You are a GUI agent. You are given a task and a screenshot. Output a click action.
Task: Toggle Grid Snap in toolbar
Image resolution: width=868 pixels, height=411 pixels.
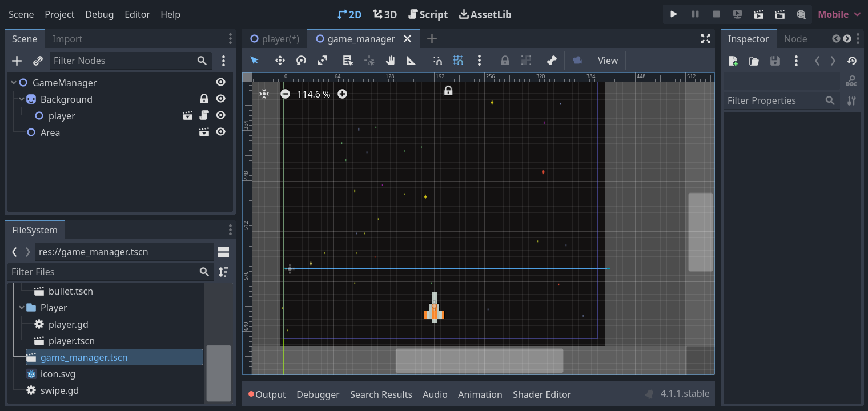[x=458, y=61]
